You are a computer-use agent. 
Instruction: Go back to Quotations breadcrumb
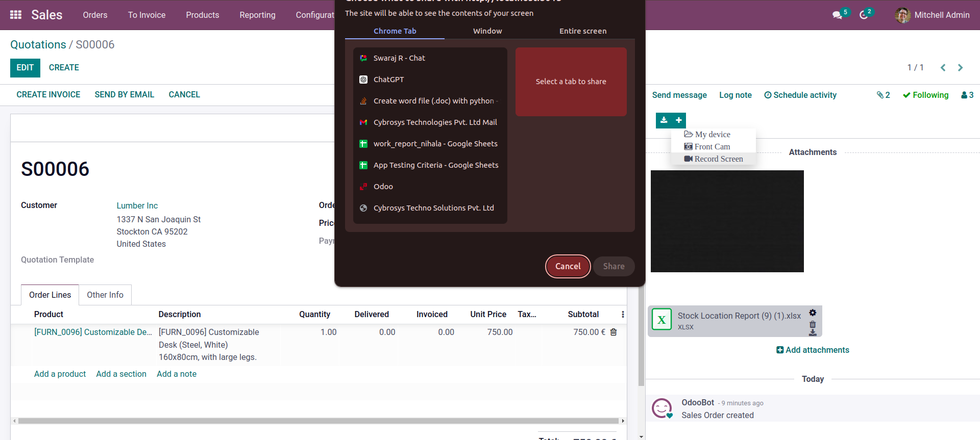click(38, 45)
